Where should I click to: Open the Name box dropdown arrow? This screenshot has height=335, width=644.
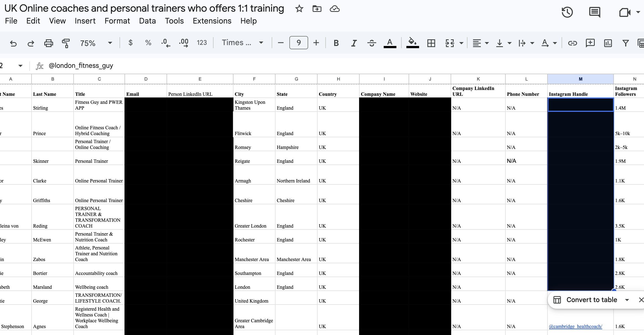20,66
